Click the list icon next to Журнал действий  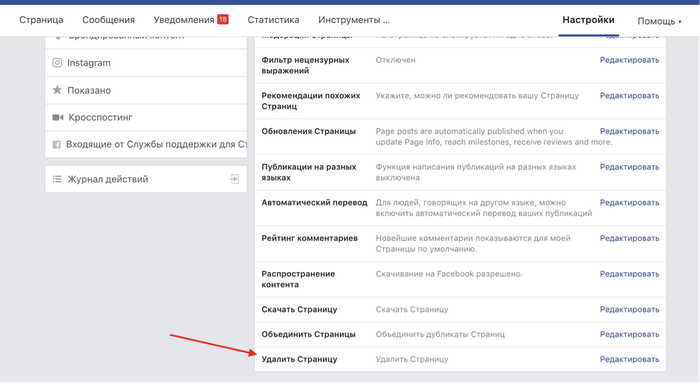point(57,179)
